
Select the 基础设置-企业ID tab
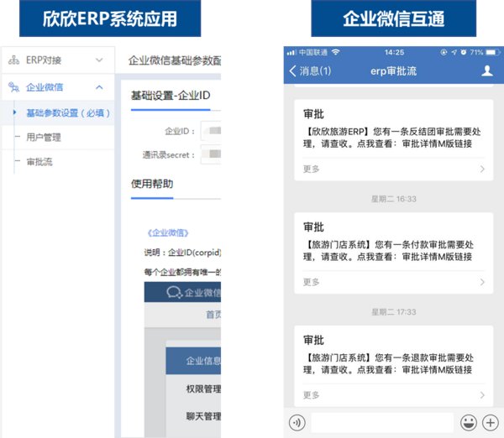[x=171, y=96]
